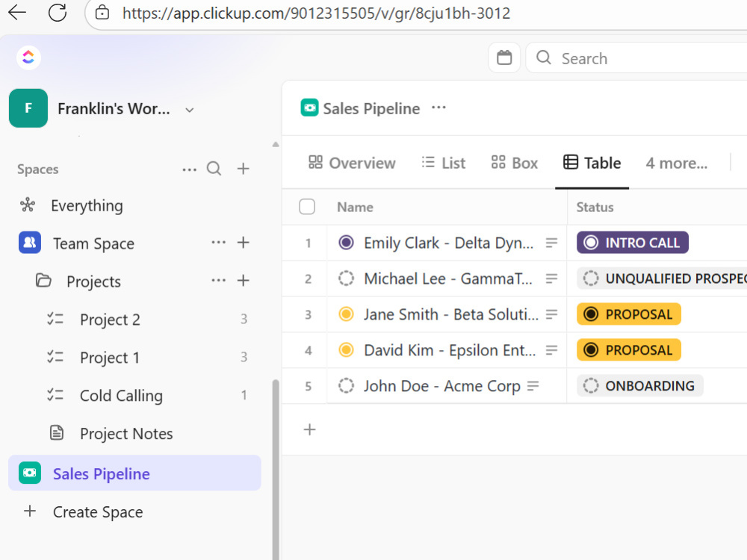Open task Jane Smith - Beta Soluti...
This screenshot has height=560, width=747.
[x=450, y=314]
